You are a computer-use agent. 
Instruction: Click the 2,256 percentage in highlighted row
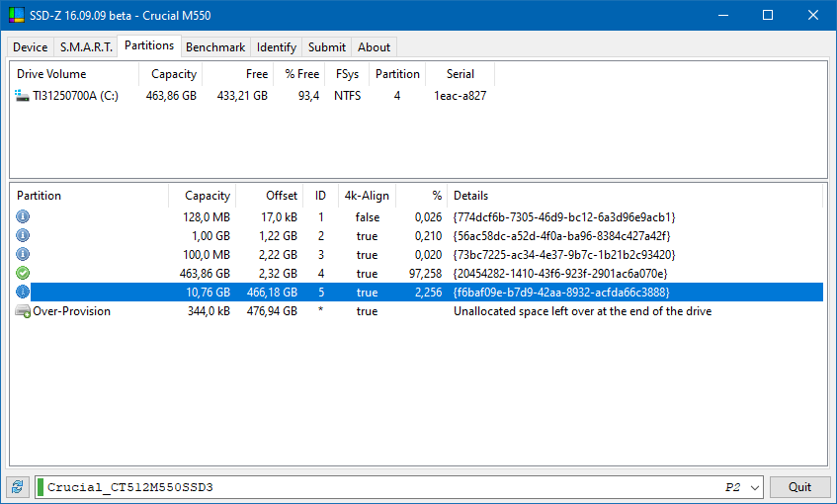click(428, 293)
